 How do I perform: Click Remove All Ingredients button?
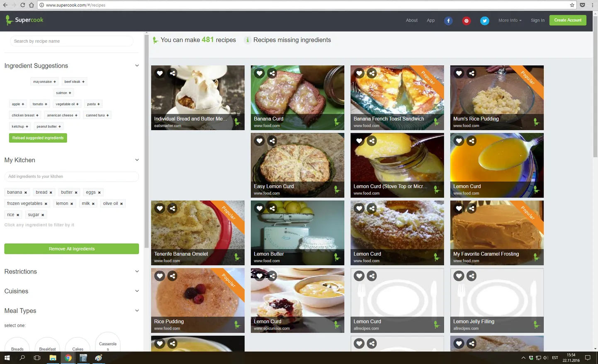pyautogui.click(x=71, y=249)
